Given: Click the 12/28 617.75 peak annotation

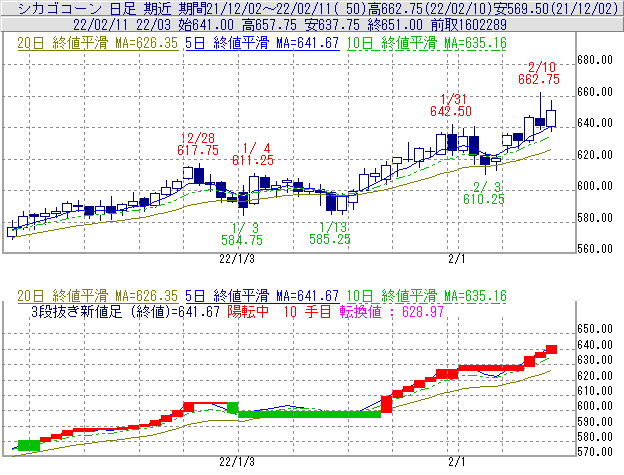Looking at the screenshot, I should (x=198, y=144).
